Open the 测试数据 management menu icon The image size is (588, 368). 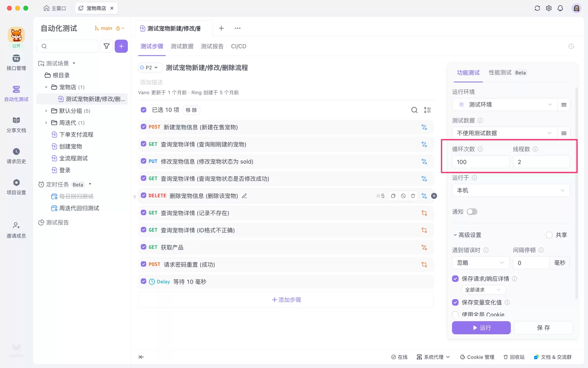click(x=564, y=133)
